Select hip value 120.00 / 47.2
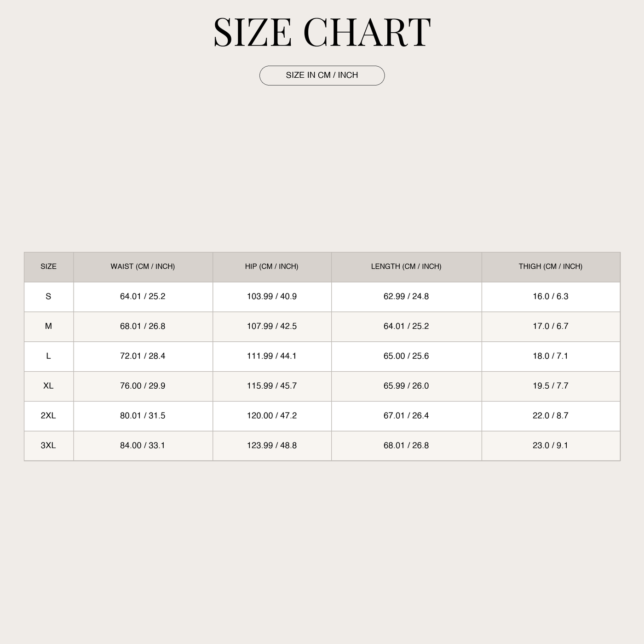Viewport: 644px width, 644px height. (x=272, y=416)
